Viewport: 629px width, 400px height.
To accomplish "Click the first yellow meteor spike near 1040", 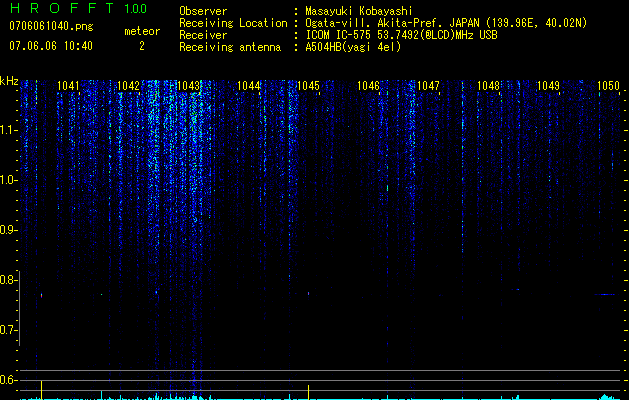I will (x=41, y=390).
